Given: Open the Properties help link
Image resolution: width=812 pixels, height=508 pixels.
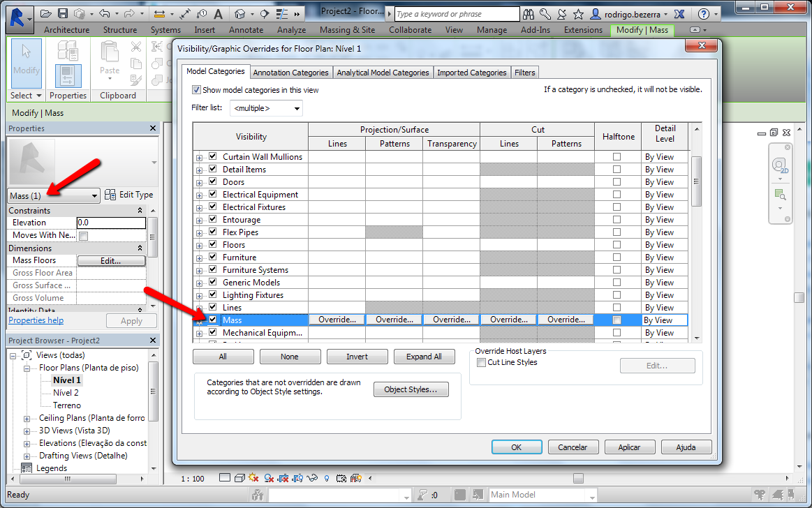Looking at the screenshot, I should (36, 320).
